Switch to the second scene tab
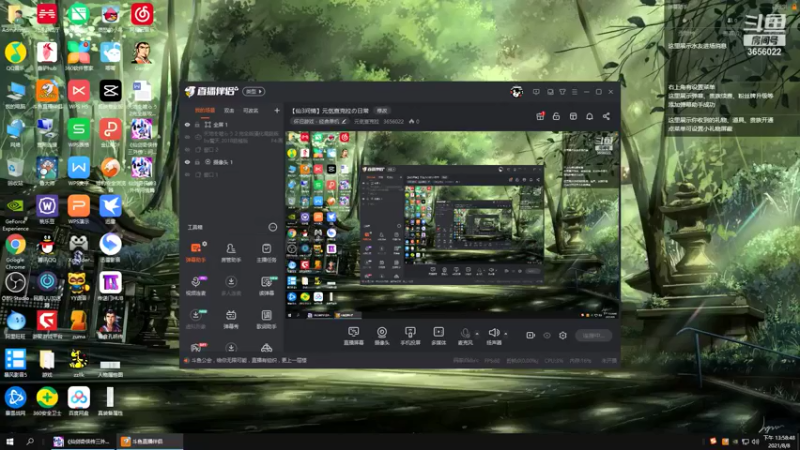The image size is (800, 450). pyautogui.click(x=229, y=110)
